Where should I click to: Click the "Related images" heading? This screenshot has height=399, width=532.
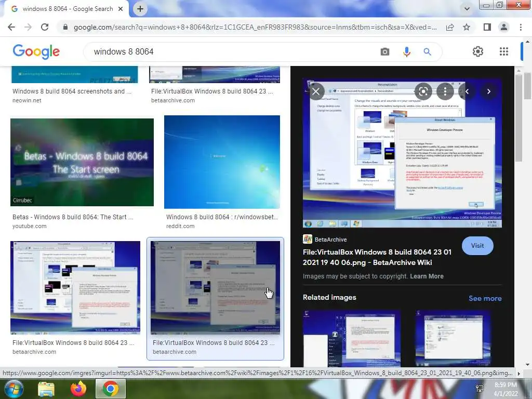point(329,297)
